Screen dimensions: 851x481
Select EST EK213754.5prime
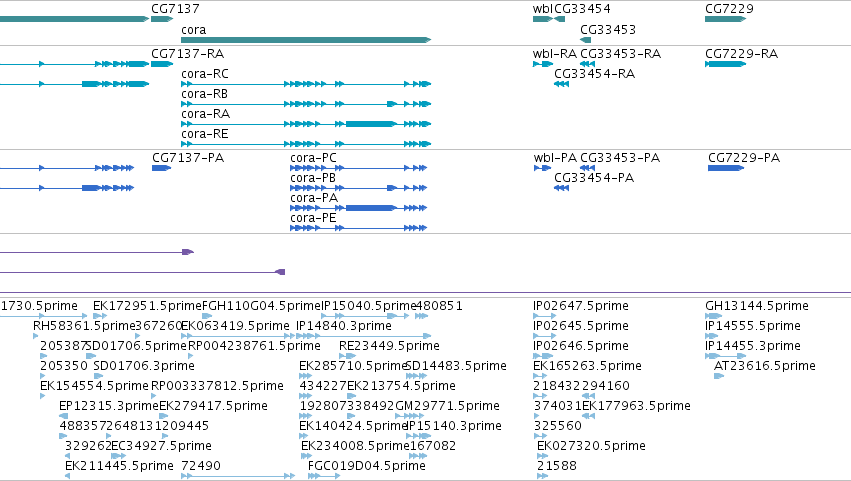pos(401,387)
